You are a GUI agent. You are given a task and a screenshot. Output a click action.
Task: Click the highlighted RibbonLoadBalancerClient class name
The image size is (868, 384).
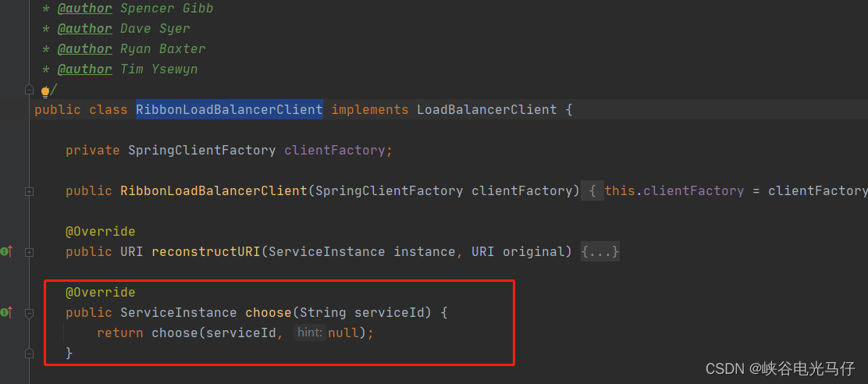(x=229, y=109)
